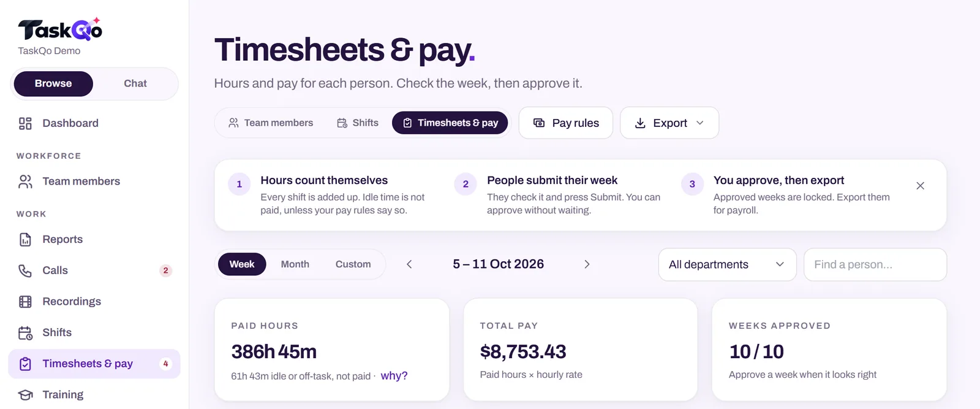
Task: Click the 'why?' link
Action: 394,376
